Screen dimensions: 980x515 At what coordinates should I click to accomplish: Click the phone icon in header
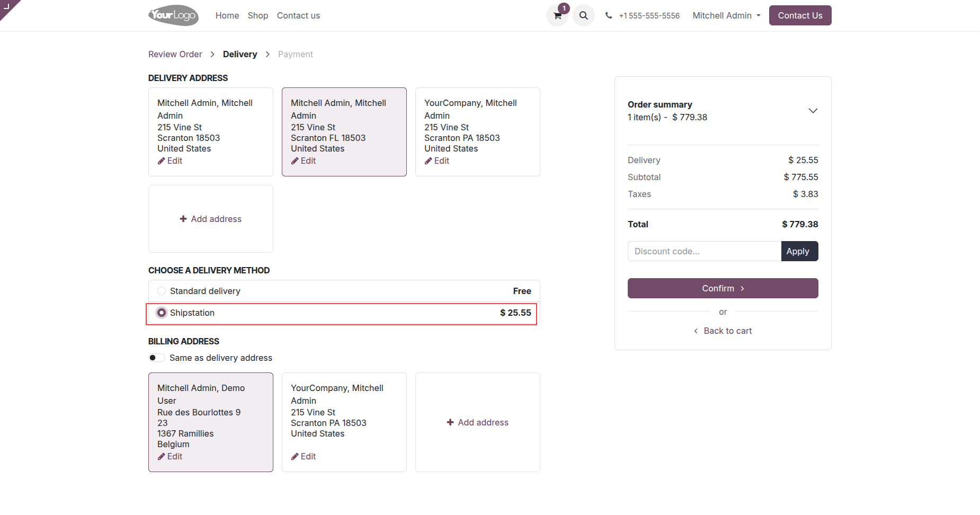pyautogui.click(x=609, y=16)
